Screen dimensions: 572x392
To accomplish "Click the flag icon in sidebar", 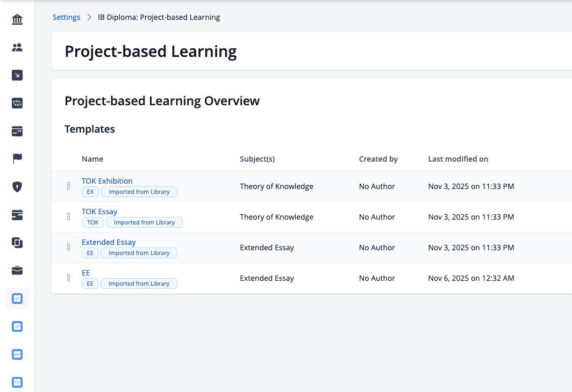I will point(17,159).
